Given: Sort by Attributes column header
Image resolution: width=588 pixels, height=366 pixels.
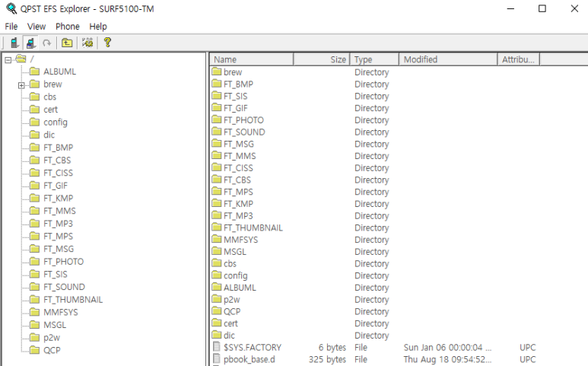Looking at the screenshot, I should coord(519,59).
